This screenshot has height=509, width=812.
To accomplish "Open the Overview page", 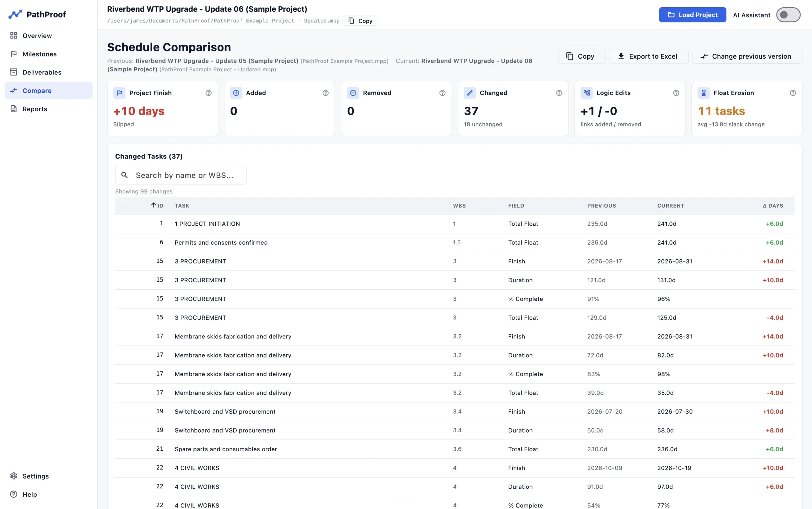I will point(49,36).
